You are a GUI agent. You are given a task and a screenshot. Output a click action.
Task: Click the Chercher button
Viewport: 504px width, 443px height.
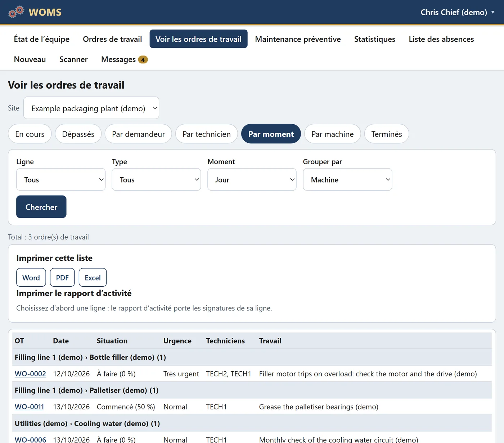(x=41, y=207)
